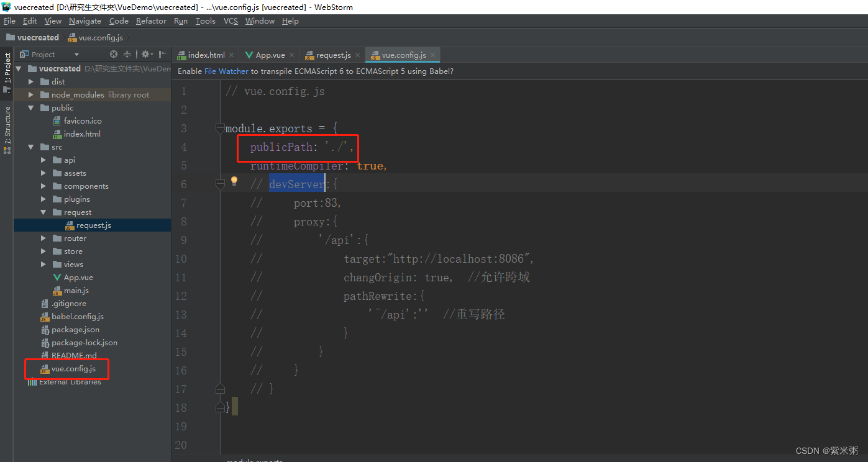Expand the api folder

pos(43,160)
